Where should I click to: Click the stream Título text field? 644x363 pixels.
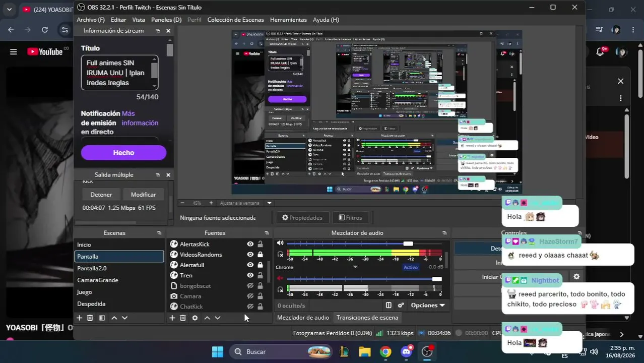pos(120,73)
